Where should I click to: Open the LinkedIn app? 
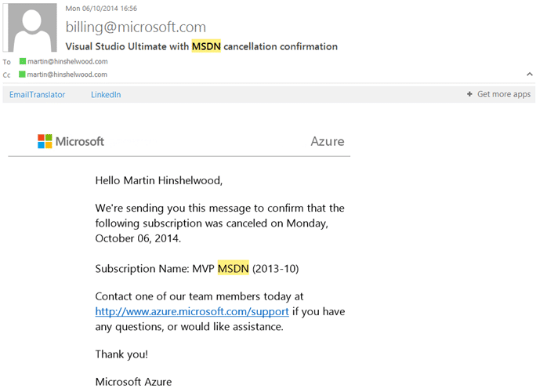[x=106, y=95]
